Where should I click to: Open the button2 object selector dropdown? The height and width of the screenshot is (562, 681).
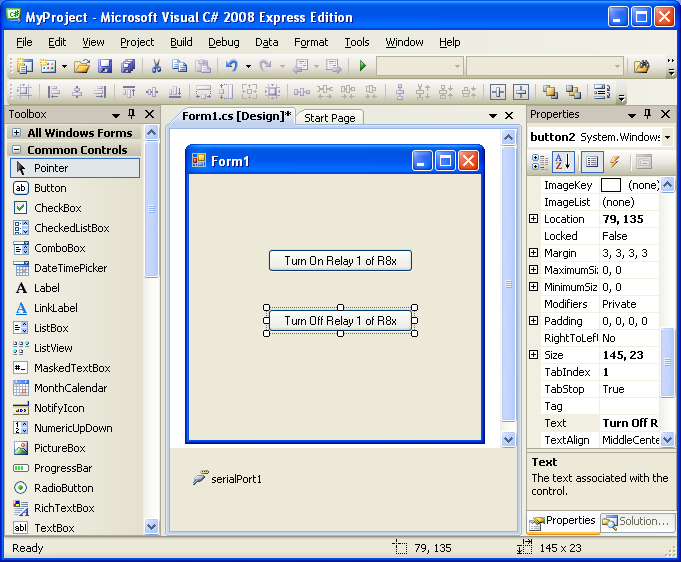point(667,137)
